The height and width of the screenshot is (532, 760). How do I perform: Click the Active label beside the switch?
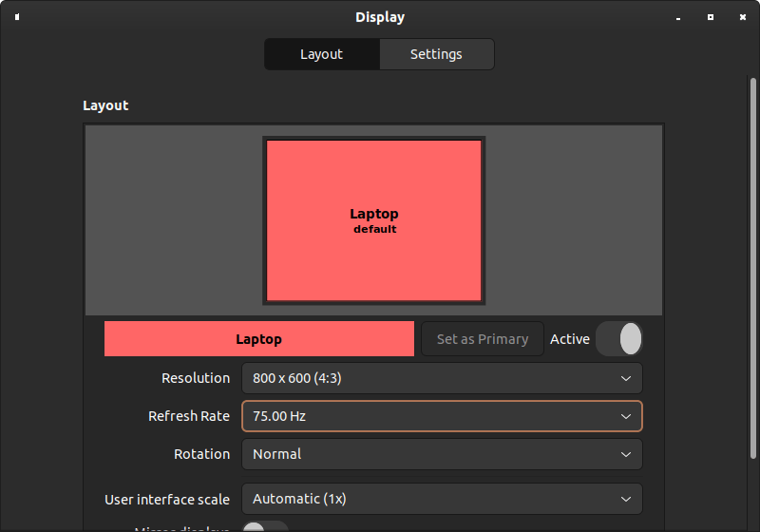pos(570,339)
